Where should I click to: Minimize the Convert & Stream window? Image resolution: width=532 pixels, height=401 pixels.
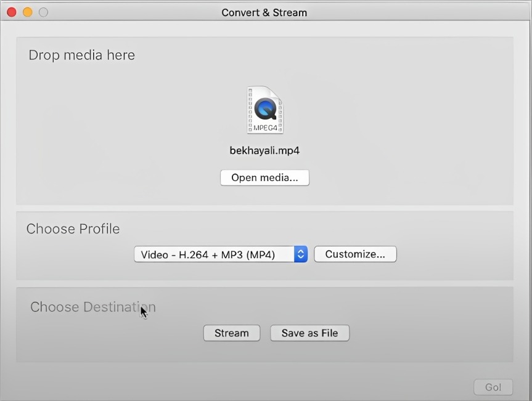(x=27, y=12)
